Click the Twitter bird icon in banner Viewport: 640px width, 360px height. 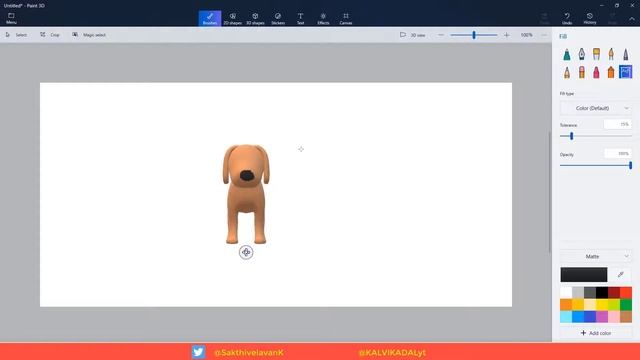[198, 352]
